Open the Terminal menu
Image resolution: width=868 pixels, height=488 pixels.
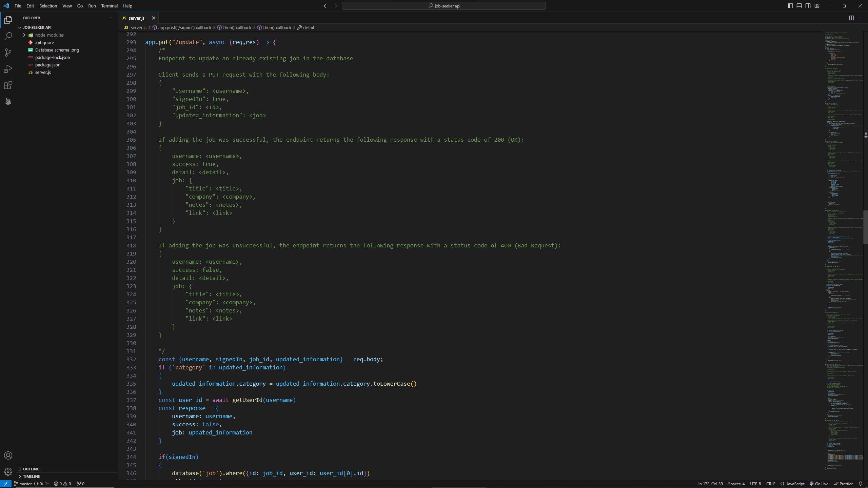click(x=109, y=6)
